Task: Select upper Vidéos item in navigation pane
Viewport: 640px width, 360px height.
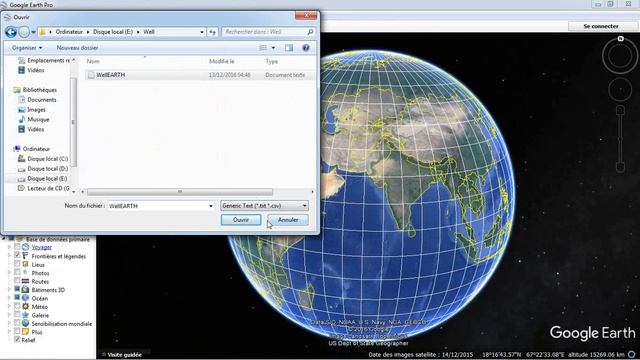Action: [x=31, y=70]
